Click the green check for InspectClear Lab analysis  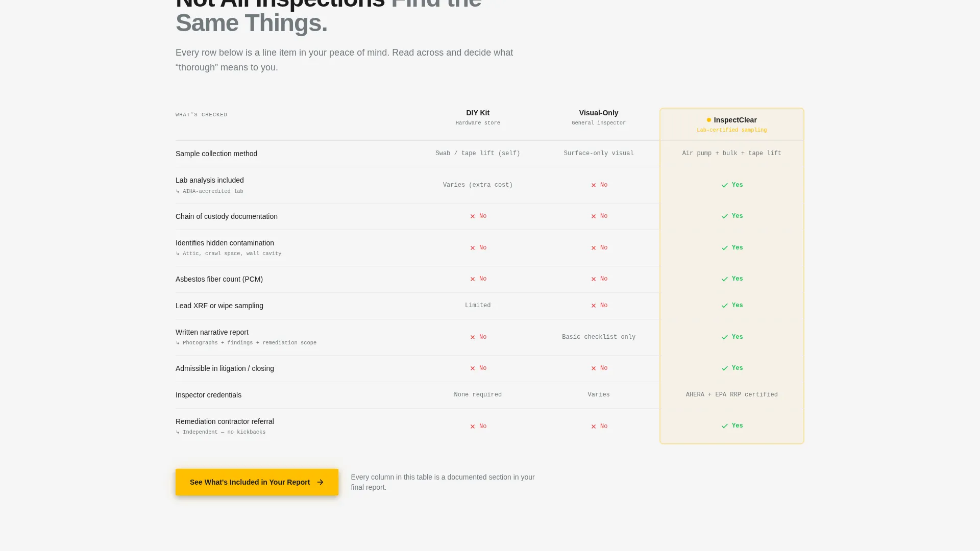pos(725,185)
